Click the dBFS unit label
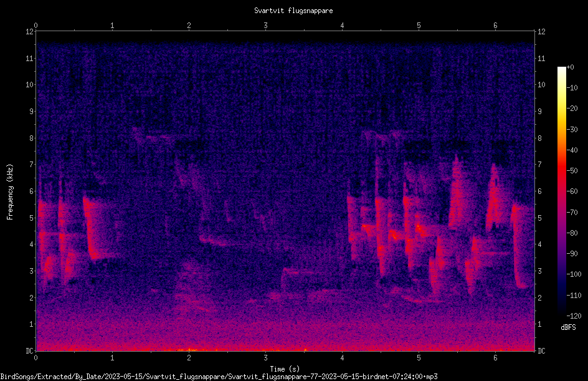 coord(568,327)
